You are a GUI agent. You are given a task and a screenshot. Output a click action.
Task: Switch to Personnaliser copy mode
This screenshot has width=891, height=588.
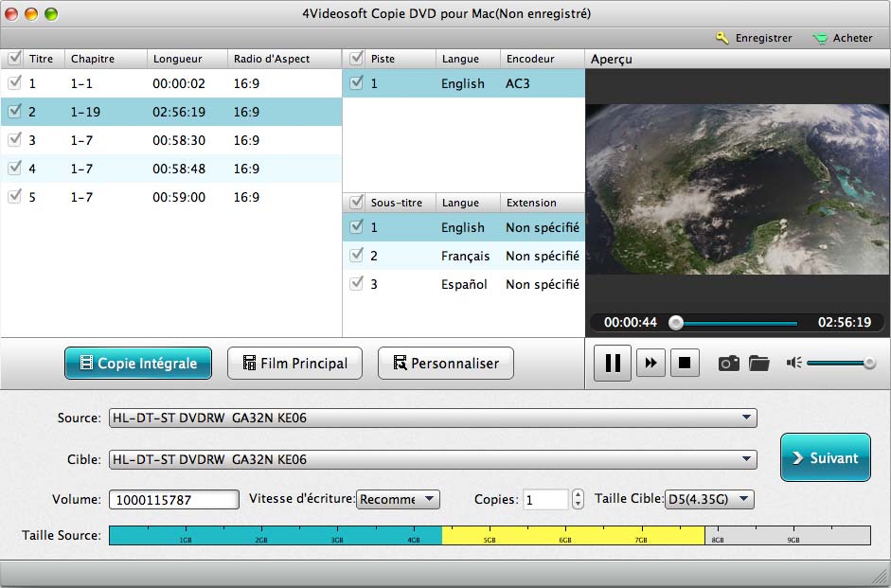click(445, 364)
